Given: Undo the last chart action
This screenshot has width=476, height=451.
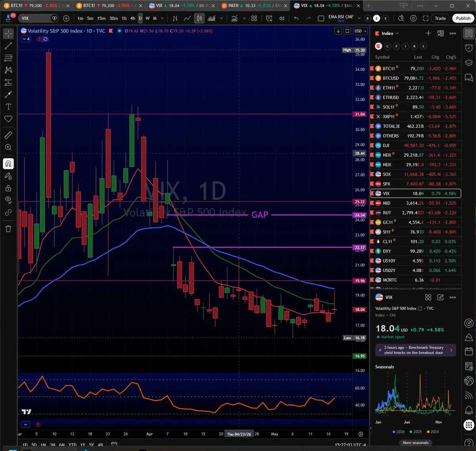Looking at the screenshot, I should pos(296,18).
